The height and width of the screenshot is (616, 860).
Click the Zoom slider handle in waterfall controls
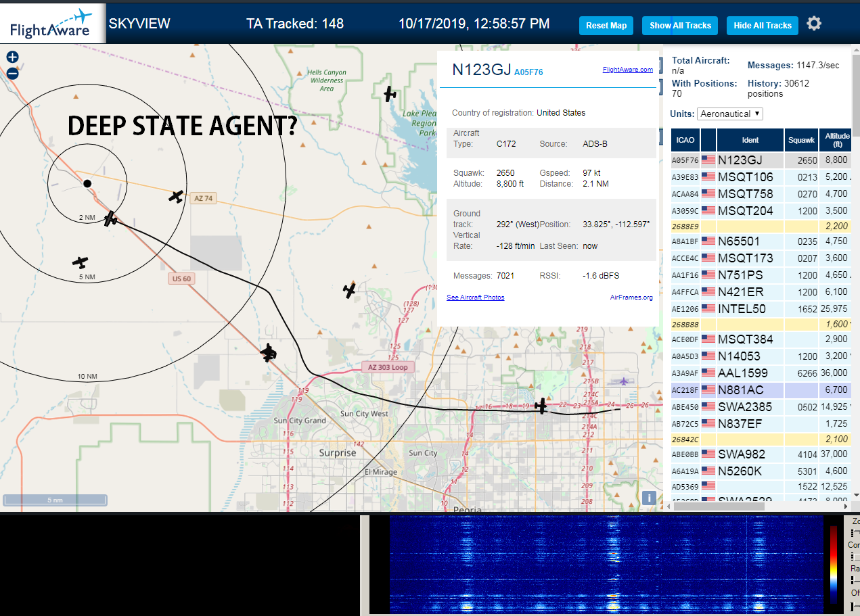click(851, 533)
